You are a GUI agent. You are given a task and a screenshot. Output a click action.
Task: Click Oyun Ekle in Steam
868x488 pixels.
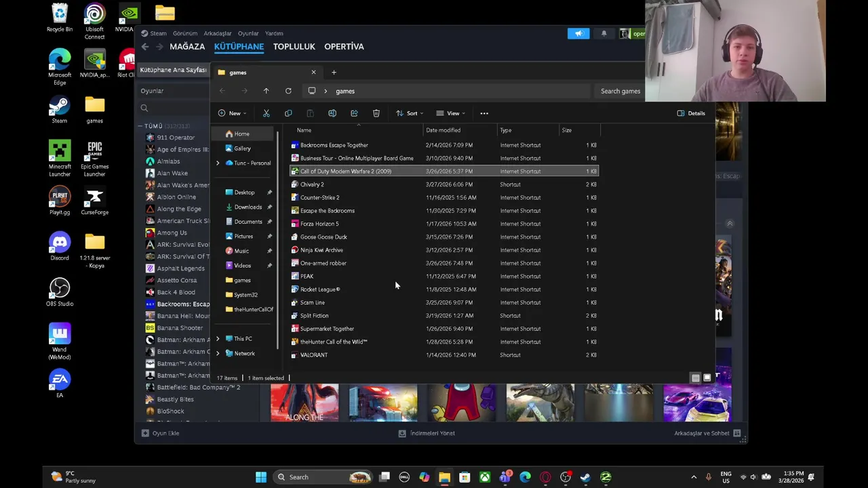(161, 433)
